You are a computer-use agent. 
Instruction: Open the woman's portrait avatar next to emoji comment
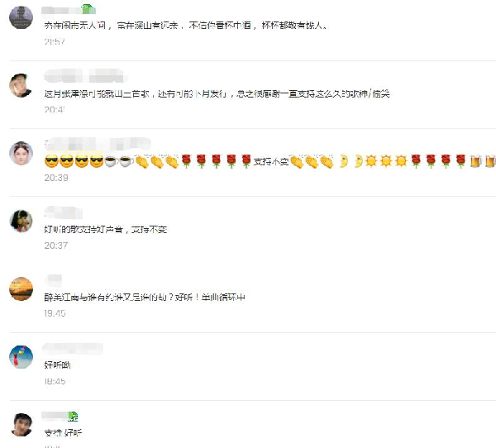tap(21, 153)
